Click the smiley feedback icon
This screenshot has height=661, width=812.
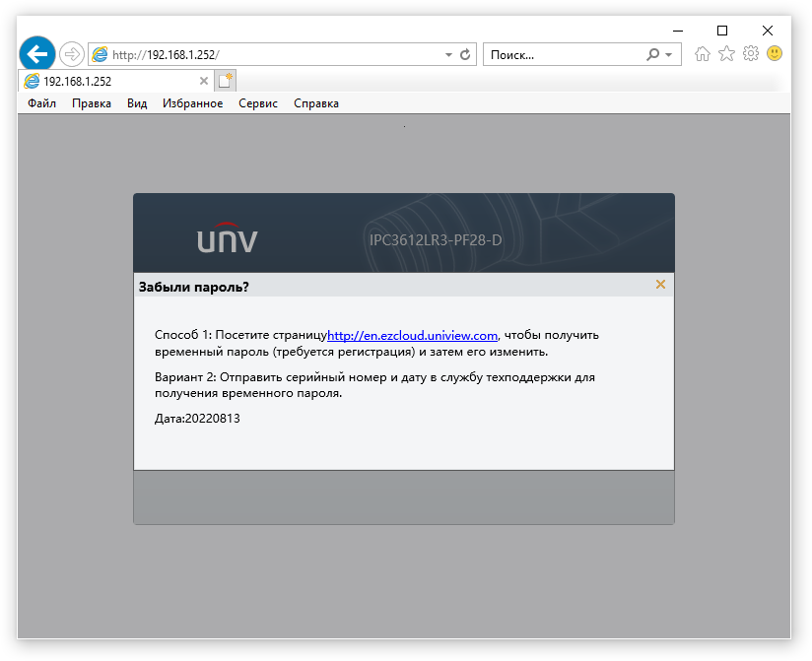coord(775,53)
